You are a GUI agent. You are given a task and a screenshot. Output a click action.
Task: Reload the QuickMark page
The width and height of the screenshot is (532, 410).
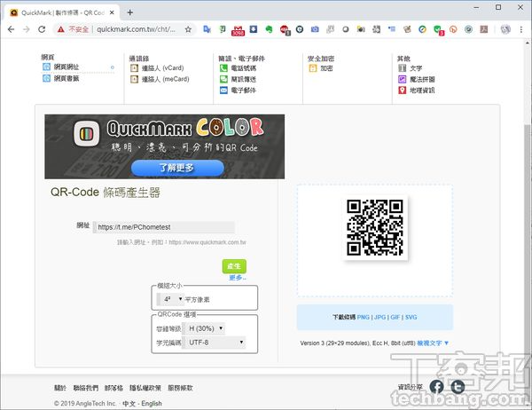tap(42, 29)
